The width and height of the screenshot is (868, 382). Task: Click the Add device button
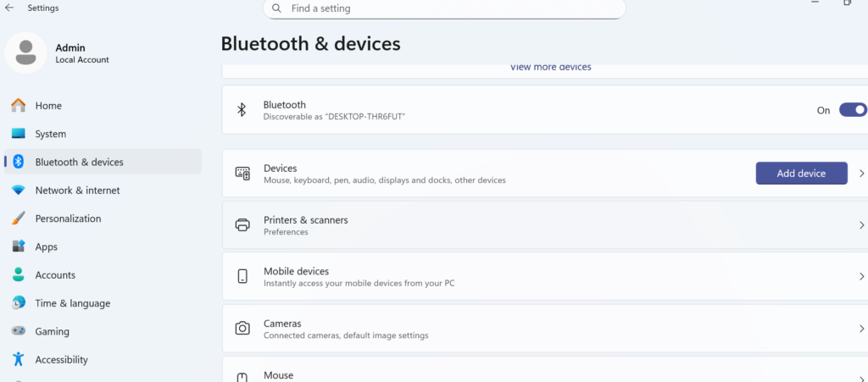801,173
